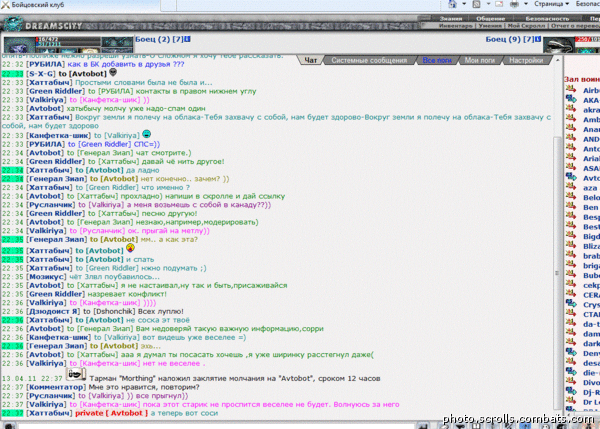
Task: Click the Read Mail envelope icon
Action: click(499, 4)
